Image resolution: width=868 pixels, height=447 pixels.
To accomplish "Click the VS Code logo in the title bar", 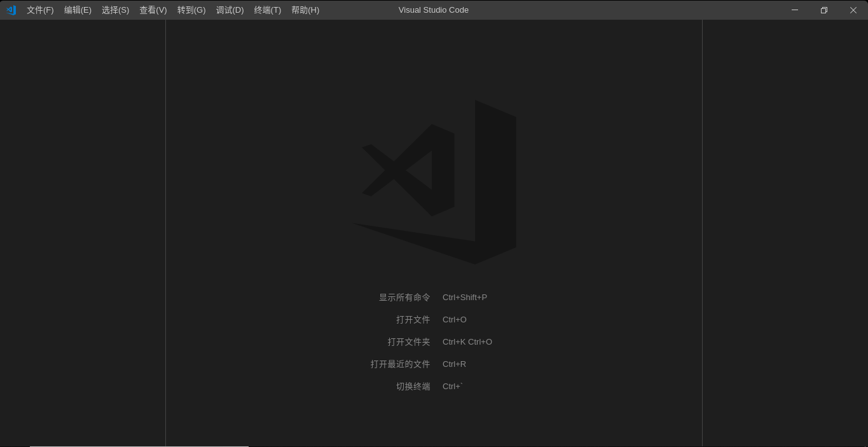I will click(11, 10).
